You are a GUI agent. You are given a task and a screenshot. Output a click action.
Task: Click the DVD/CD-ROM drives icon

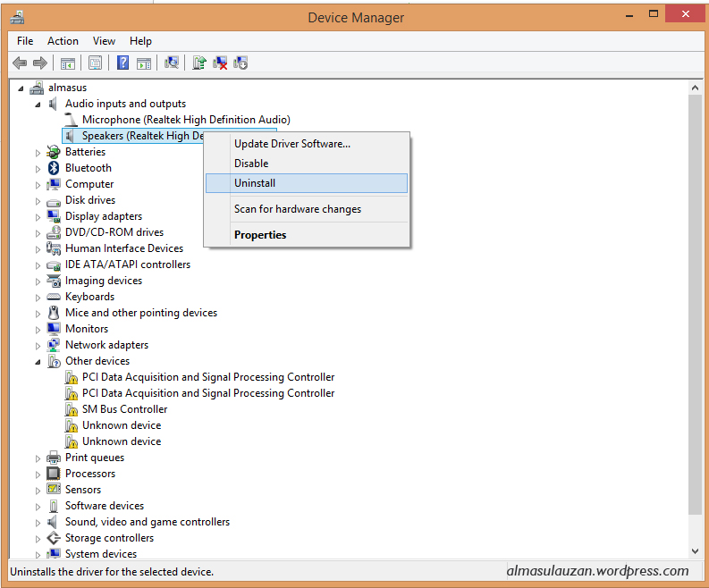tap(54, 232)
